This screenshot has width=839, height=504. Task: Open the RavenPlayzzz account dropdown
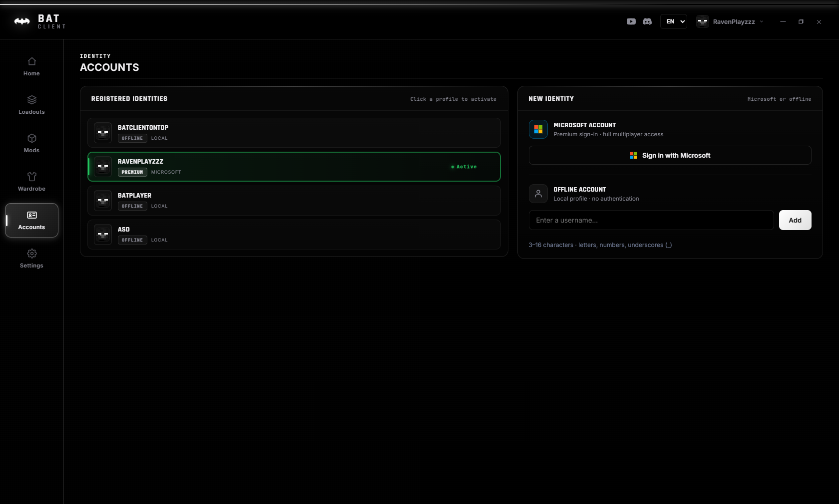coord(730,21)
